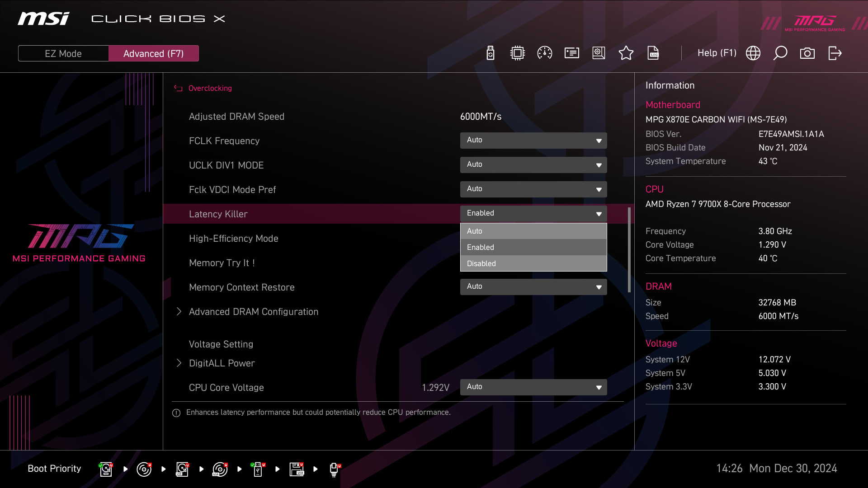Click MPG X870E CARBON WIFI (MS-7E49) text
Viewport: 868px width, 488px height.
pos(716,120)
